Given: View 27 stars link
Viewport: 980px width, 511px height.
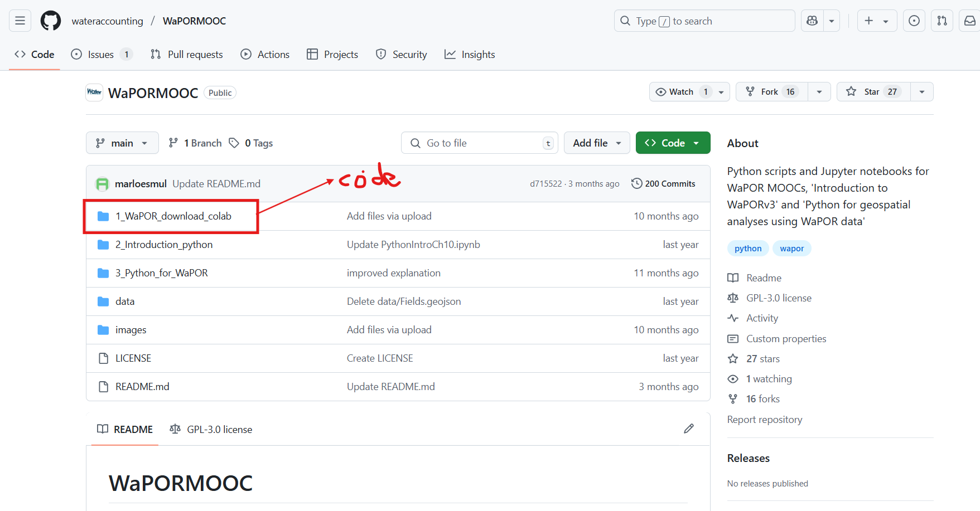Looking at the screenshot, I should (754, 359).
